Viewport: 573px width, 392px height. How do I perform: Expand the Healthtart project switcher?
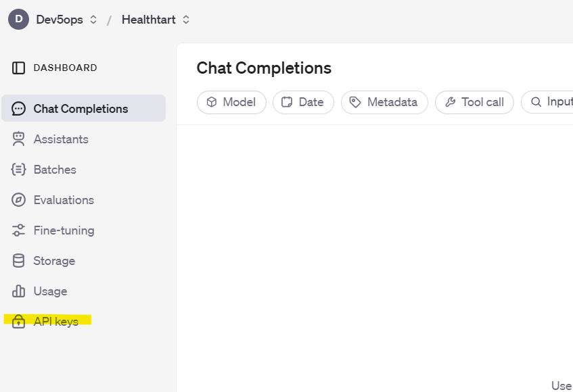(x=156, y=20)
